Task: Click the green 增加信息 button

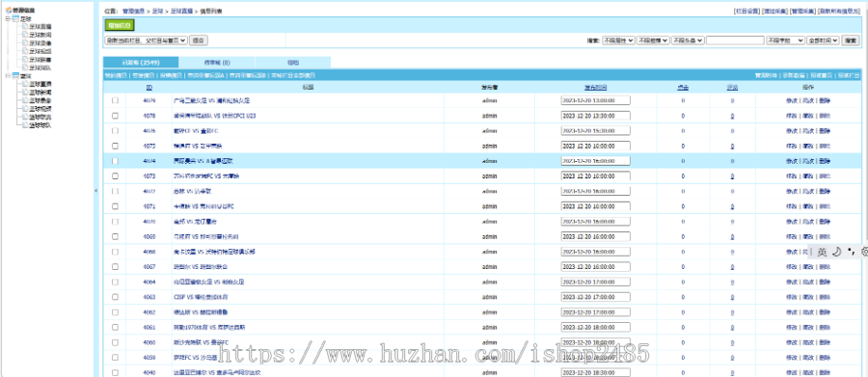Action: 120,25
